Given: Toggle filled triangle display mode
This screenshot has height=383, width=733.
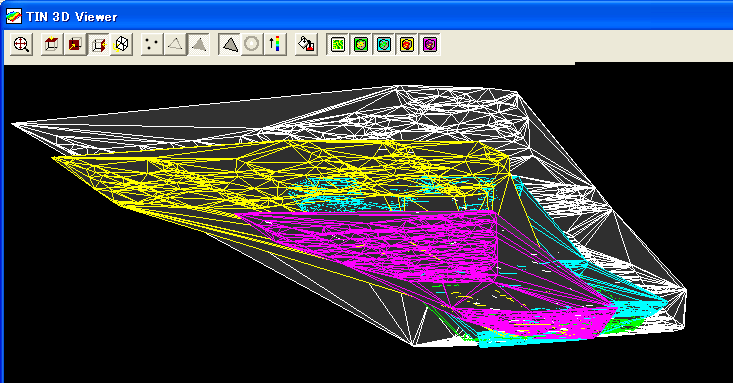Looking at the screenshot, I should pos(199,44).
